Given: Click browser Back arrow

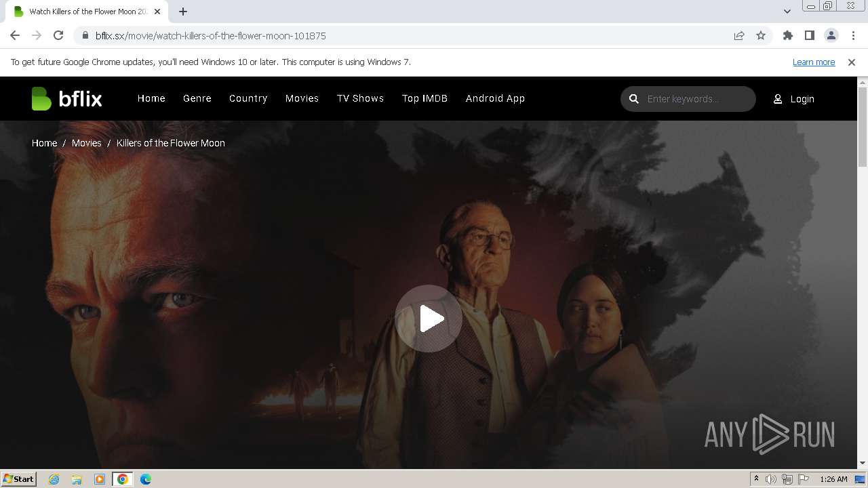Looking at the screenshot, I should (x=15, y=35).
